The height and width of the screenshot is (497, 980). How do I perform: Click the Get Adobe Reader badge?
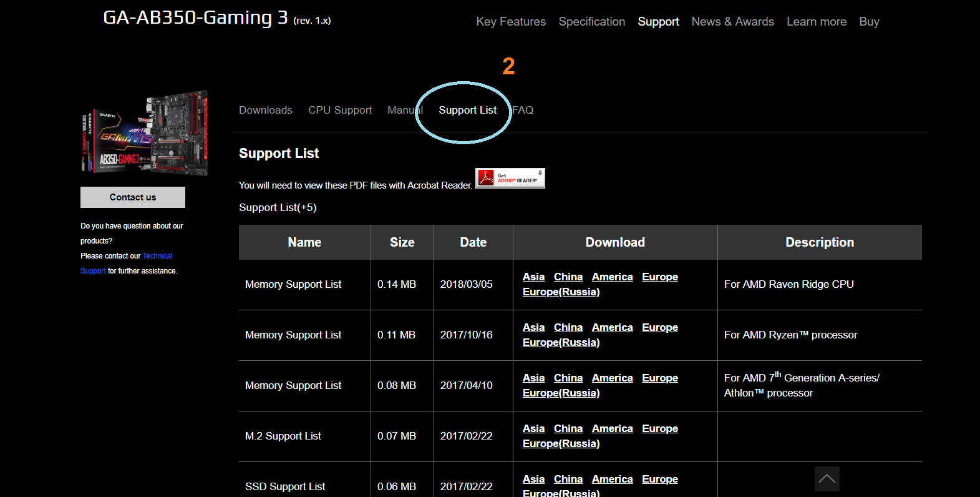pos(510,178)
